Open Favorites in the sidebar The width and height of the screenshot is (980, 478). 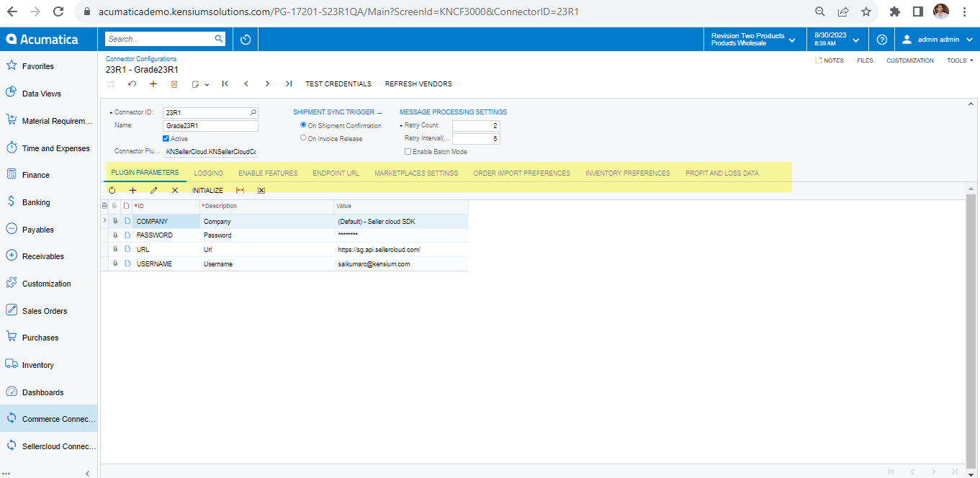point(49,66)
